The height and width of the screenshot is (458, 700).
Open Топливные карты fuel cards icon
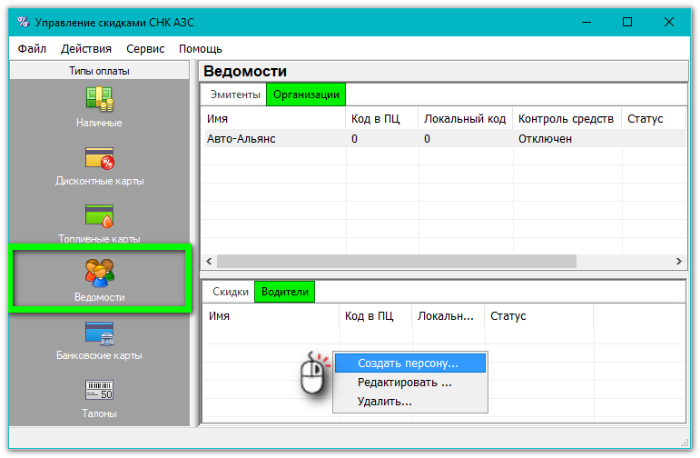pos(99,216)
